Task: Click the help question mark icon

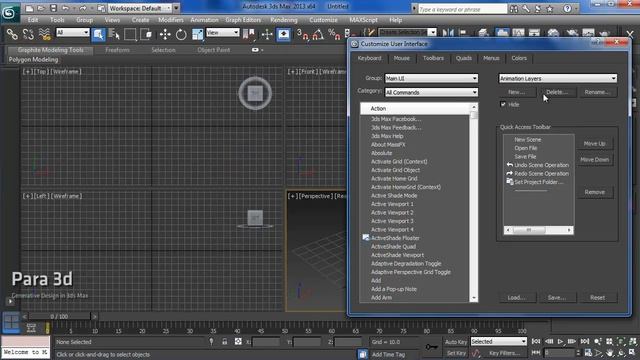Action: 567,9
